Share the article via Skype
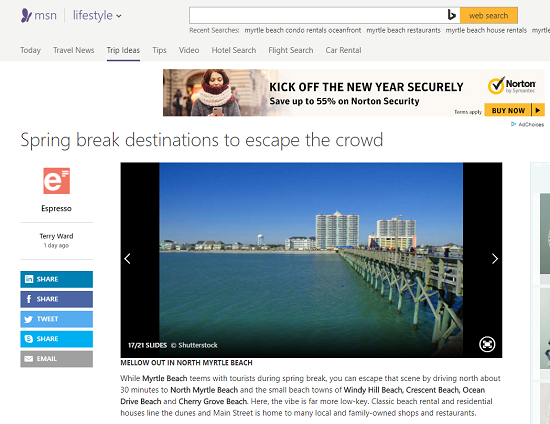The image size is (550, 424). click(x=56, y=339)
